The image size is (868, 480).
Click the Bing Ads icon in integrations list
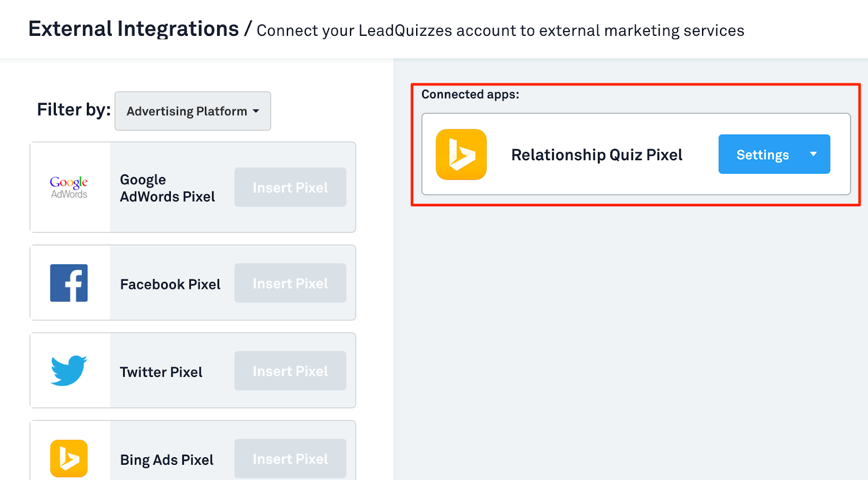click(69, 458)
